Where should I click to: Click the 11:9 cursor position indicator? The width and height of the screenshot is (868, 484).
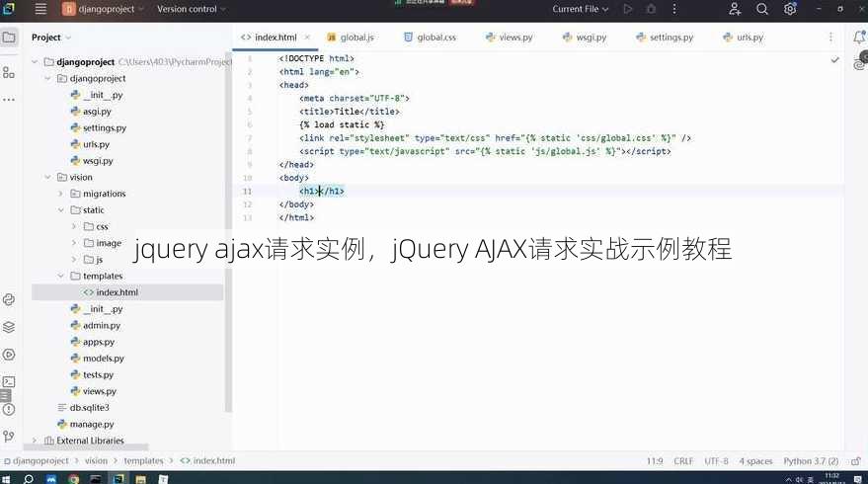tap(655, 460)
